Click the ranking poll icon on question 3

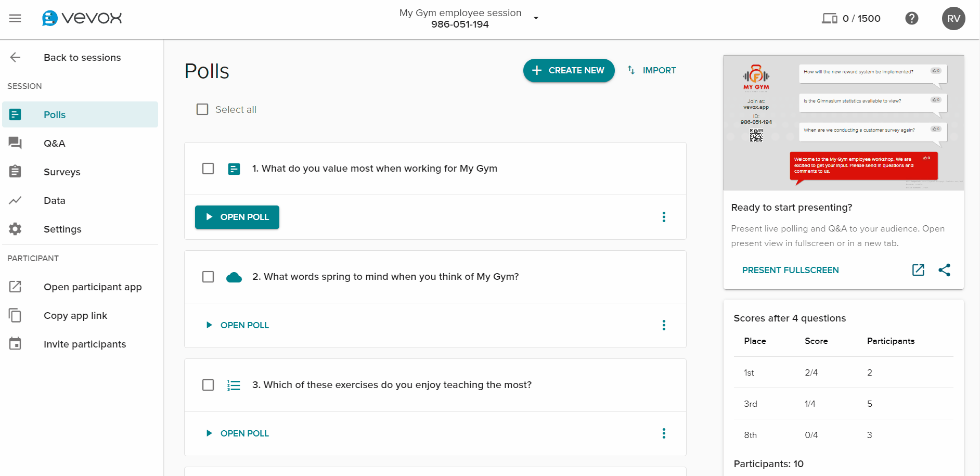(233, 384)
